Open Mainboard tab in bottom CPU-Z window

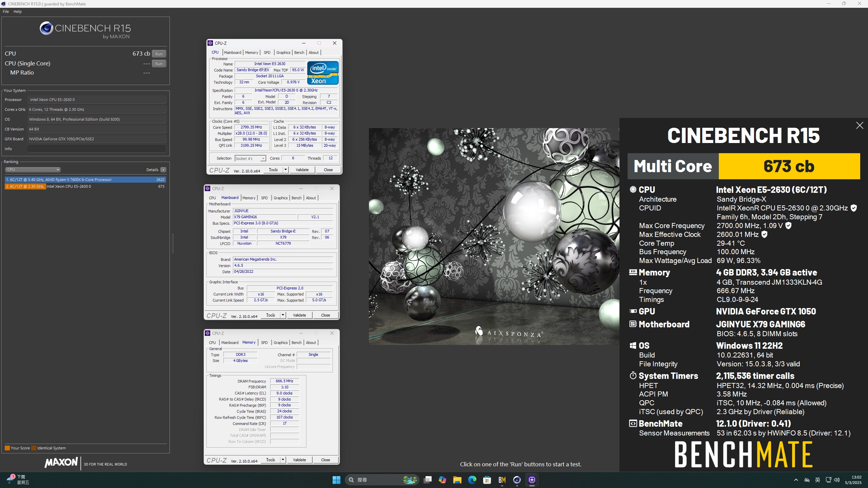(x=230, y=343)
